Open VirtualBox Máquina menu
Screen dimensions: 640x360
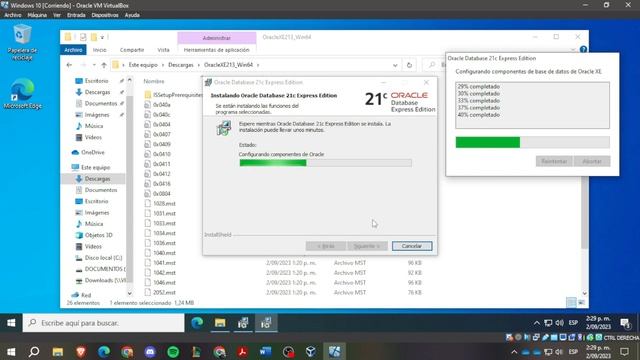pyautogui.click(x=37, y=15)
